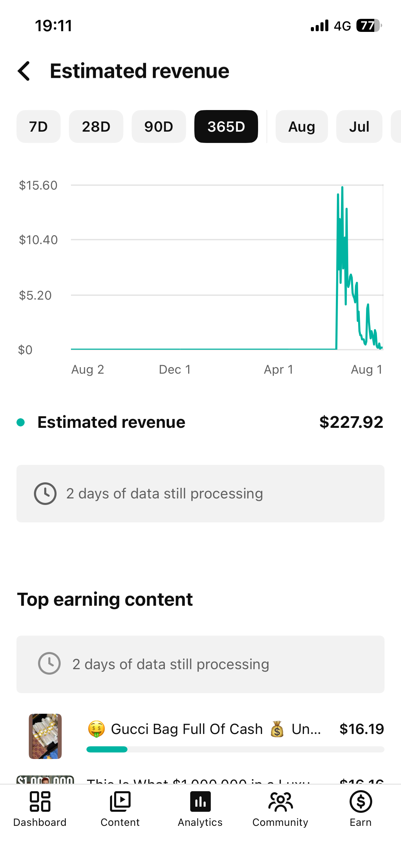The height and width of the screenshot is (868, 401).
Task: Tap the Gucci bag video thumbnail
Action: [x=45, y=736]
